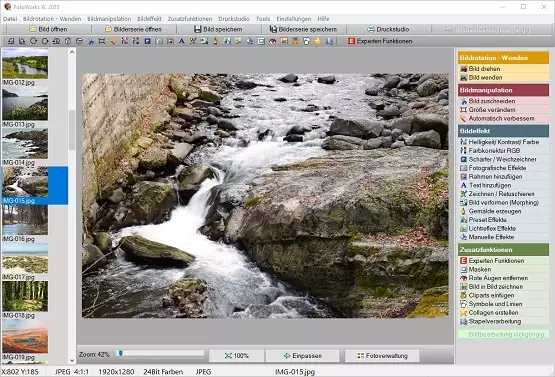This screenshot has width=555, height=377.
Task: Click the 100% zoom button
Action: 236,355
